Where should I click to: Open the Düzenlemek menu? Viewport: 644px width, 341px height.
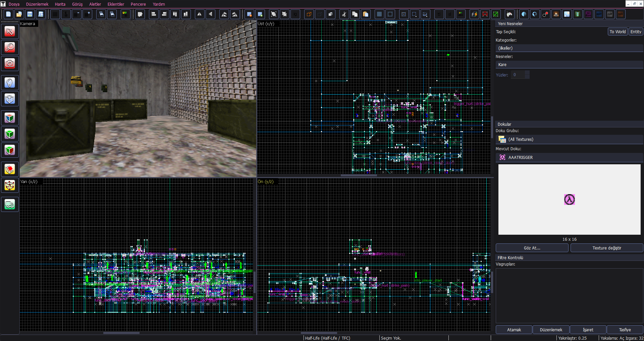(37, 4)
